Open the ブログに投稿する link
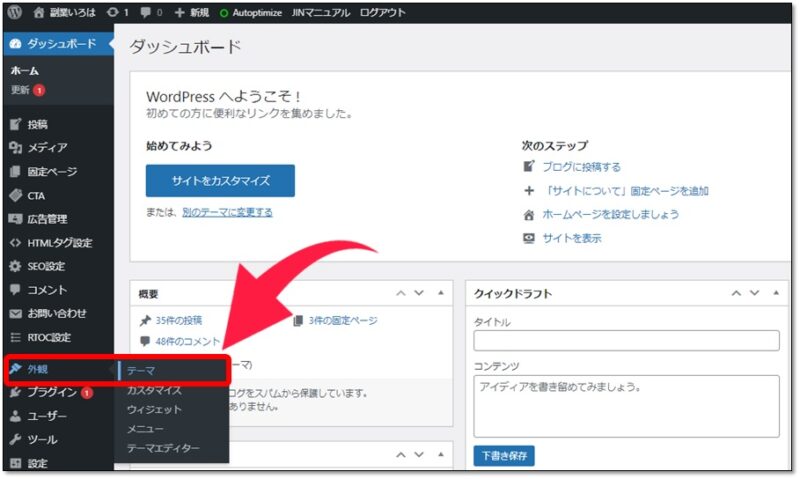 pos(582,167)
